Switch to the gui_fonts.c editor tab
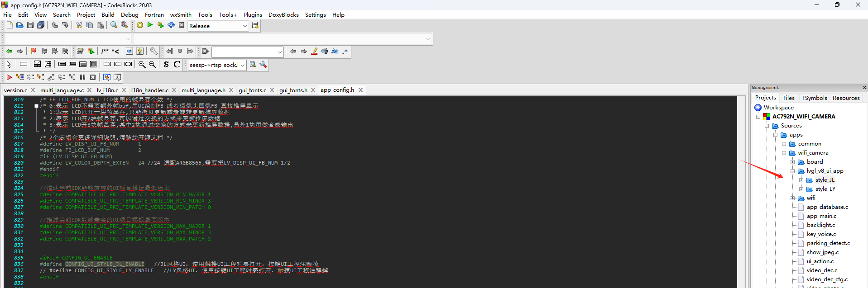 [x=252, y=90]
